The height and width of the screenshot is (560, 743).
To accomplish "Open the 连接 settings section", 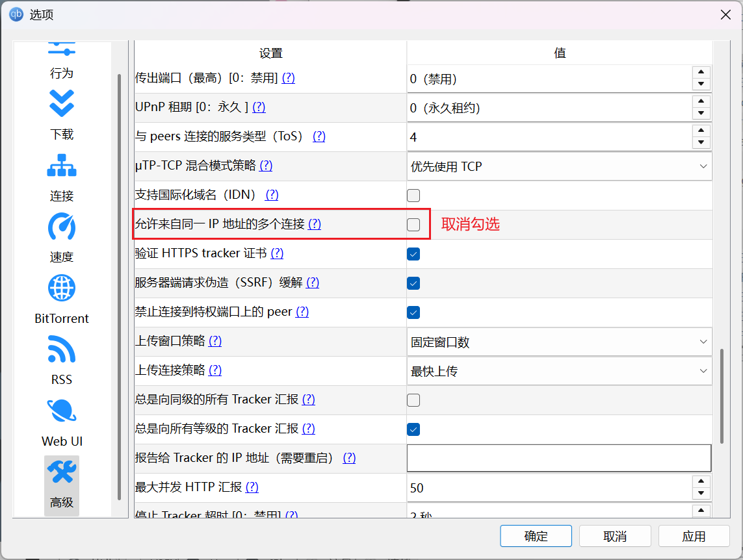I will pyautogui.click(x=61, y=179).
